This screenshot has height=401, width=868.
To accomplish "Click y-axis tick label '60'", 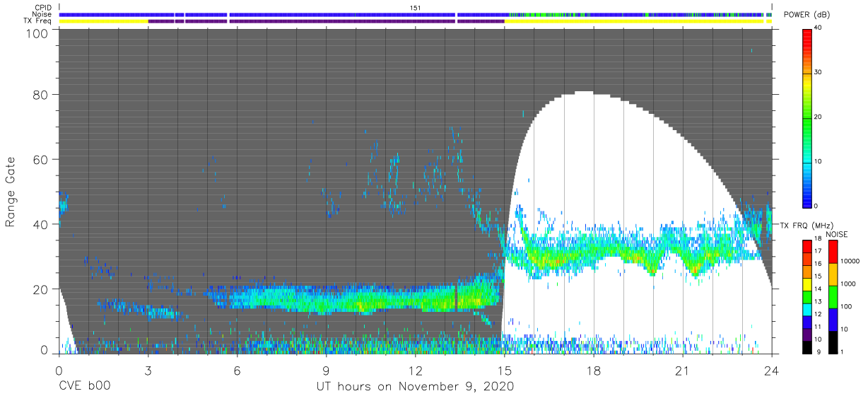I will tap(42, 159).
